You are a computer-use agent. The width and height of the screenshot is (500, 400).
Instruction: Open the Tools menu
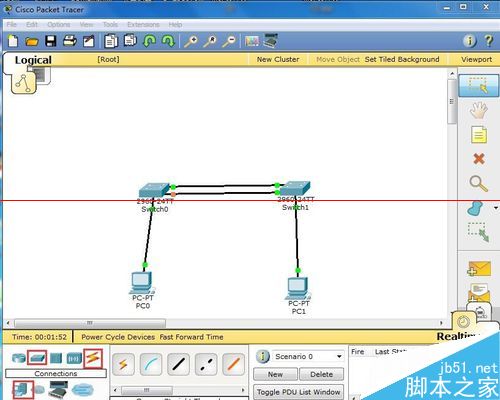coord(110,24)
